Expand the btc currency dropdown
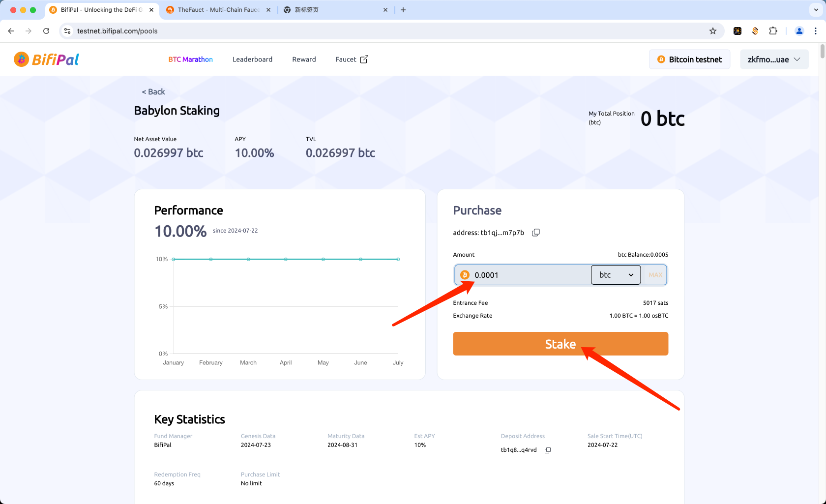This screenshot has height=504, width=826. point(616,275)
